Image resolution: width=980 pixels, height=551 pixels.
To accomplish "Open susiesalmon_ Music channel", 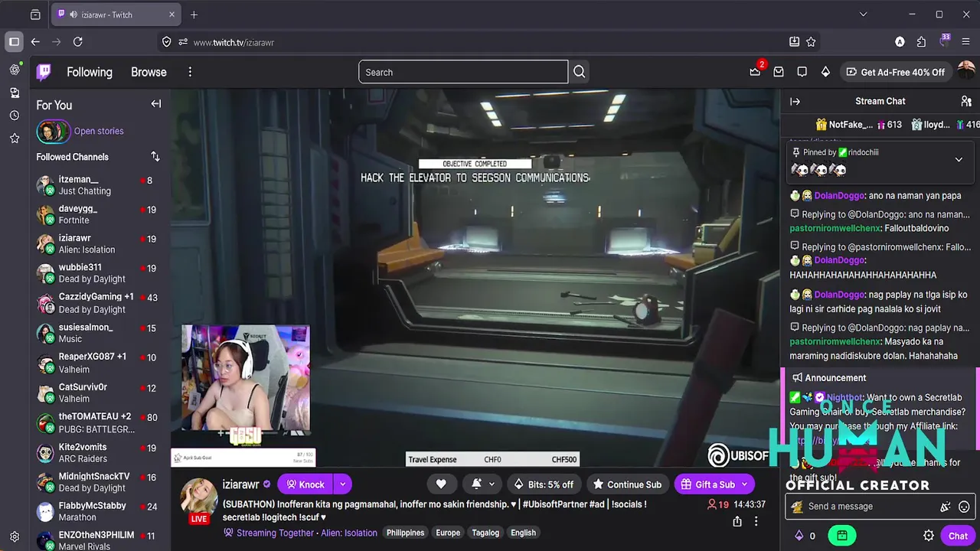I will (x=98, y=333).
